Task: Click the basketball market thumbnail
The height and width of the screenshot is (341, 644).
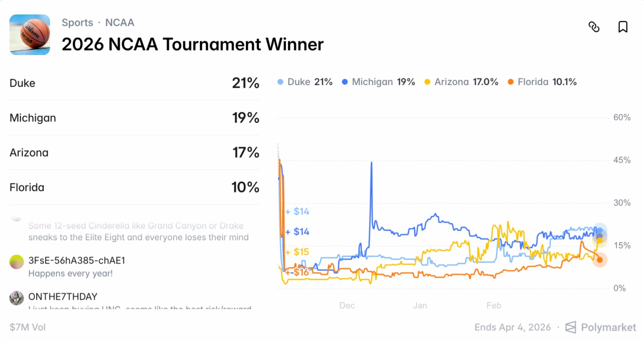Action: coord(30,34)
